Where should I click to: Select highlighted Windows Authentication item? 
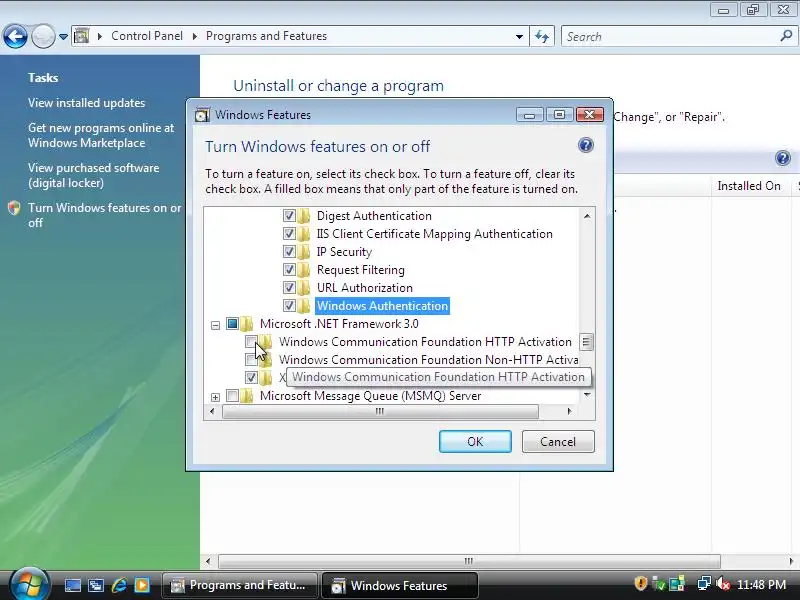(x=382, y=306)
